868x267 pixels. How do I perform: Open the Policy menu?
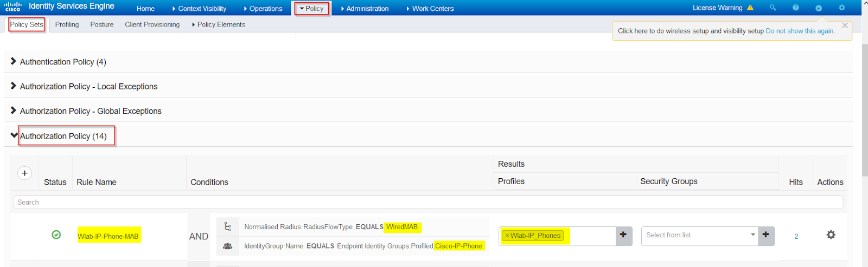(311, 9)
